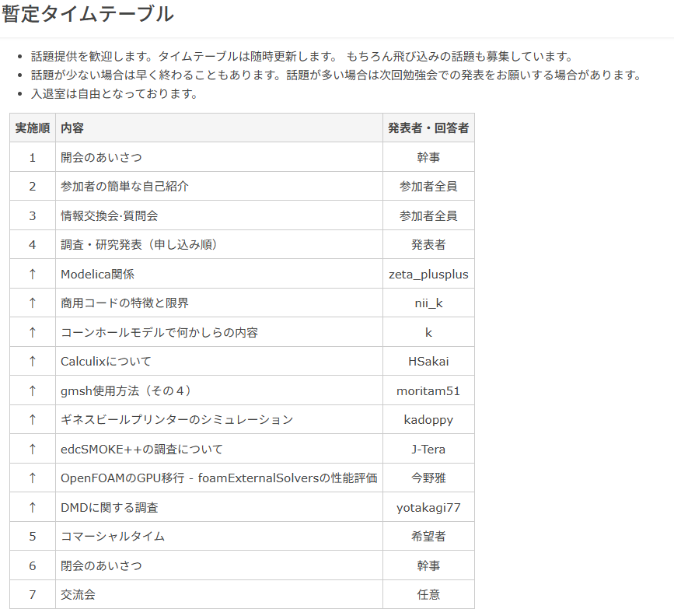Screen dimensions: 674x616
Task: Click the 発表者 cell in row 4
Action: pyautogui.click(x=428, y=244)
